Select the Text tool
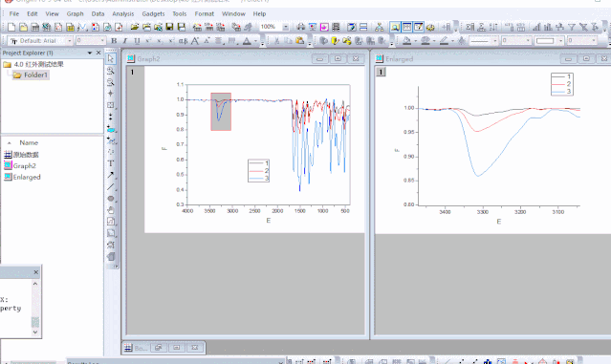The width and height of the screenshot is (611, 364). coord(111,163)
